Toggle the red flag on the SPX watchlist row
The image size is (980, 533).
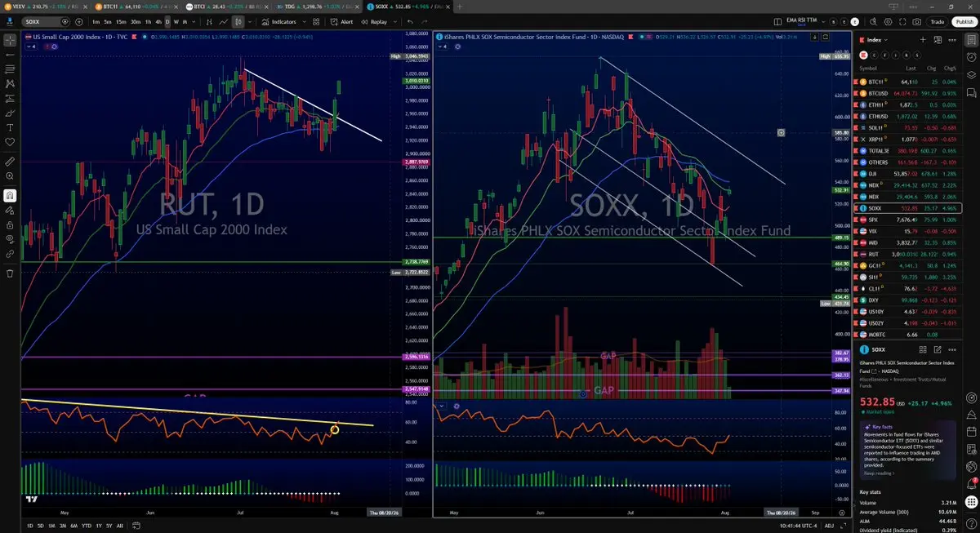point(857,220)
